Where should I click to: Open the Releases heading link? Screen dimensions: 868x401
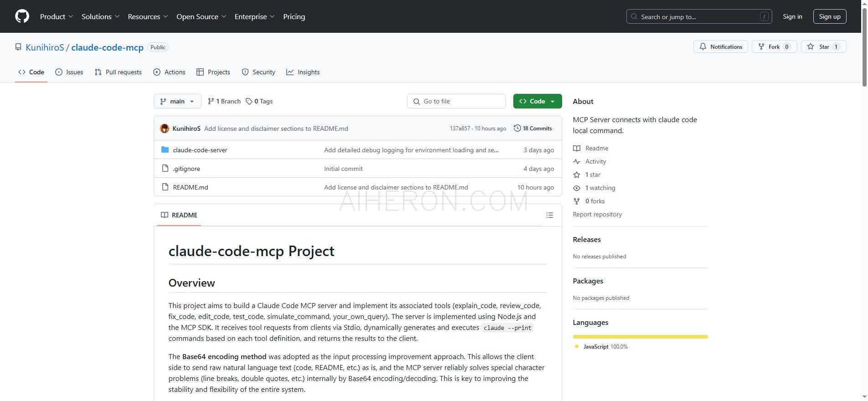[587, 239]
